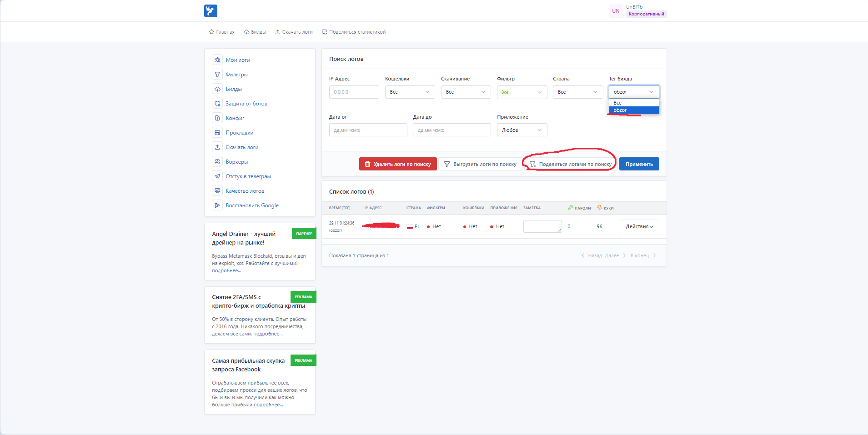Click the Корпоративный plan badge
The image size is (868, 435).
tap(646, 14)
